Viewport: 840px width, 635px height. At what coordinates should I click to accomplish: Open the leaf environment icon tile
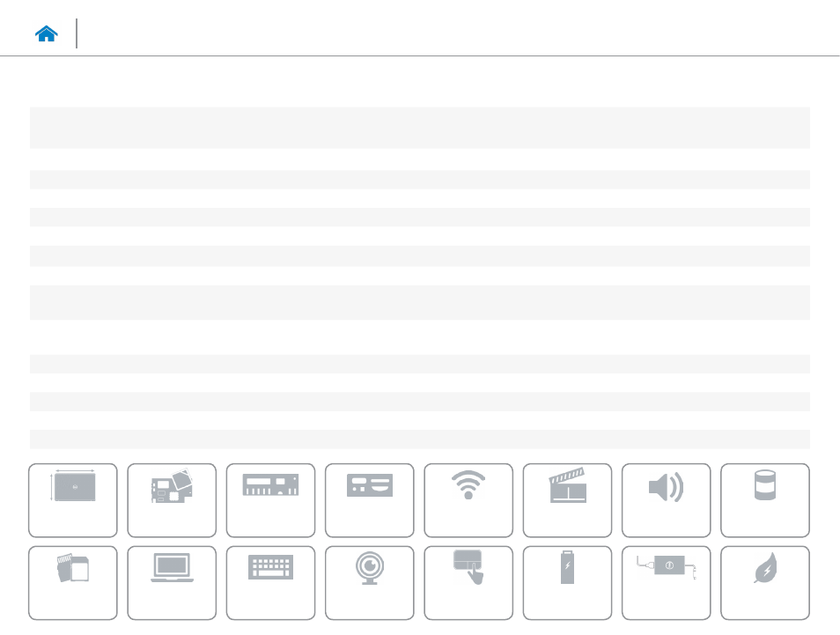point(765,583)
